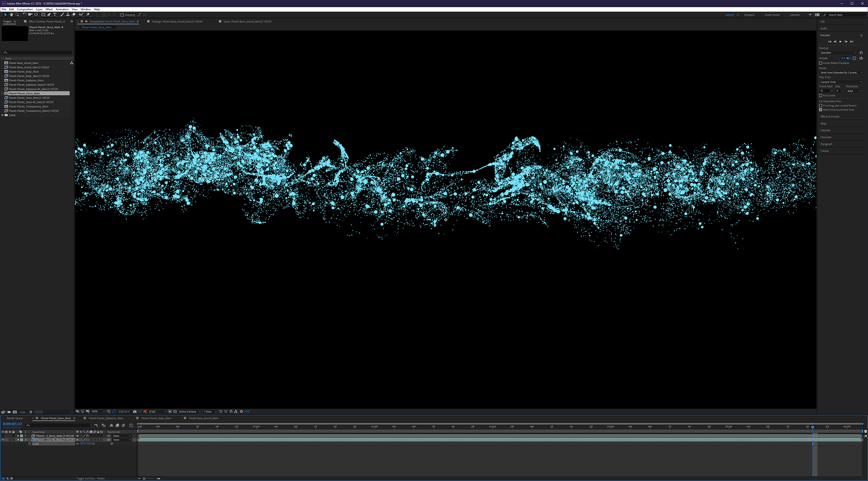Select the Hand tool
The image size is (868, 481).
[11, 14]
